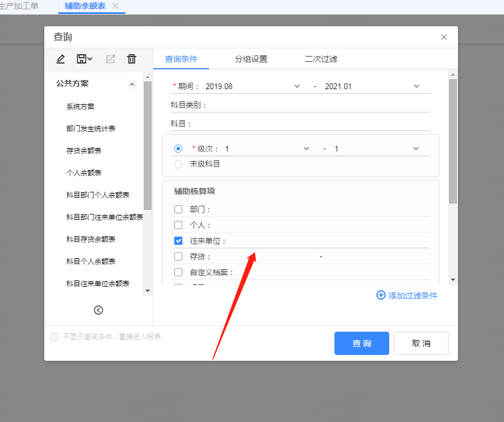Click the query conditions scroll up arrow

click(x=453, y=75)
